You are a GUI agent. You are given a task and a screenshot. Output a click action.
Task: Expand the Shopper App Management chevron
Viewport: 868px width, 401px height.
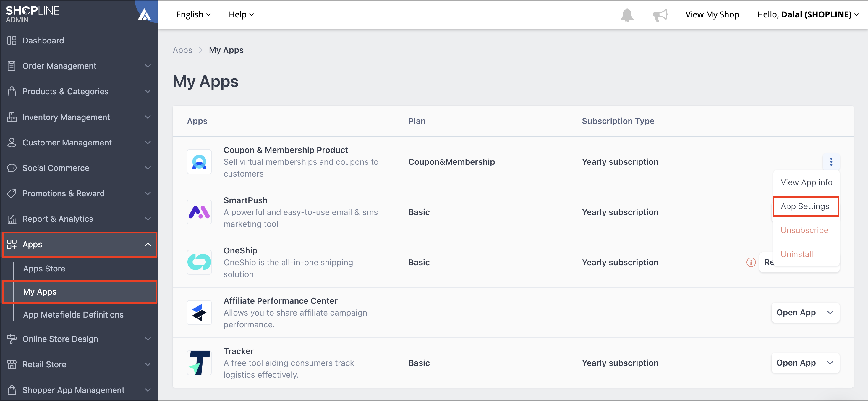pyautogui.click(x=148, y=390)
